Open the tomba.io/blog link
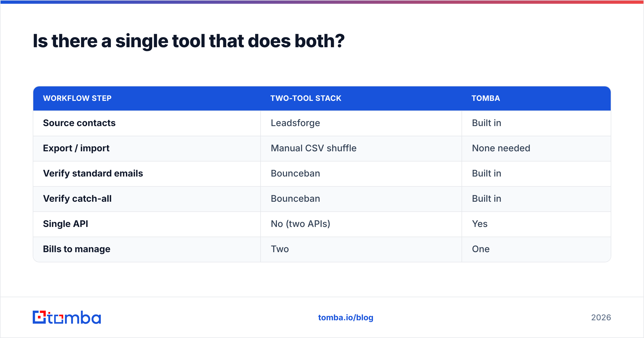This screenshot has width=644, height=338. click(x=346, y=318)
